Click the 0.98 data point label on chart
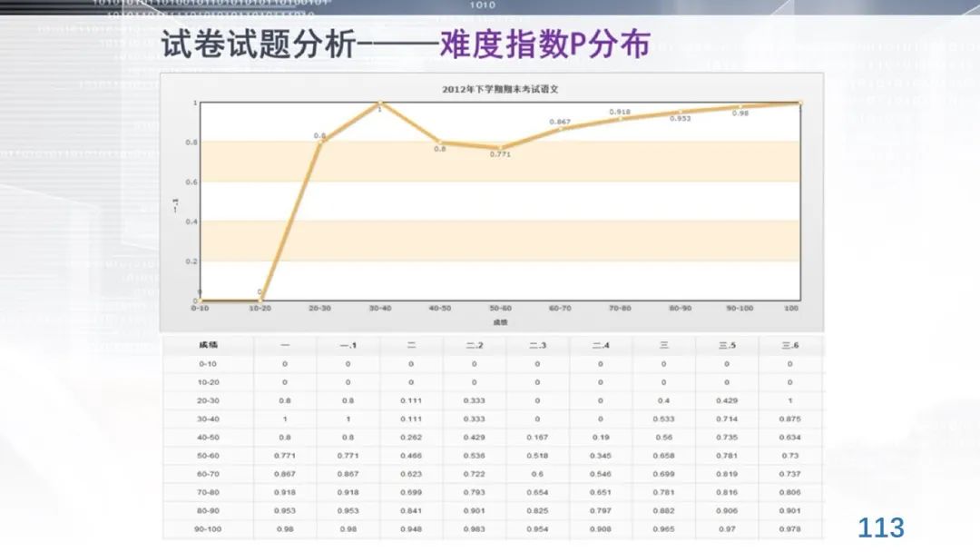 740,113
